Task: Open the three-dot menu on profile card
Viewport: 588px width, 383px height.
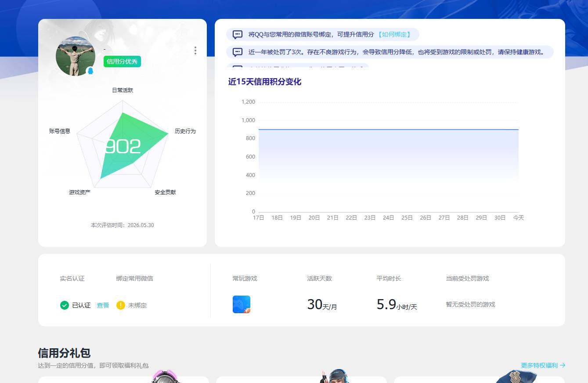Action: pyautogui.click(x=195, y=51)
